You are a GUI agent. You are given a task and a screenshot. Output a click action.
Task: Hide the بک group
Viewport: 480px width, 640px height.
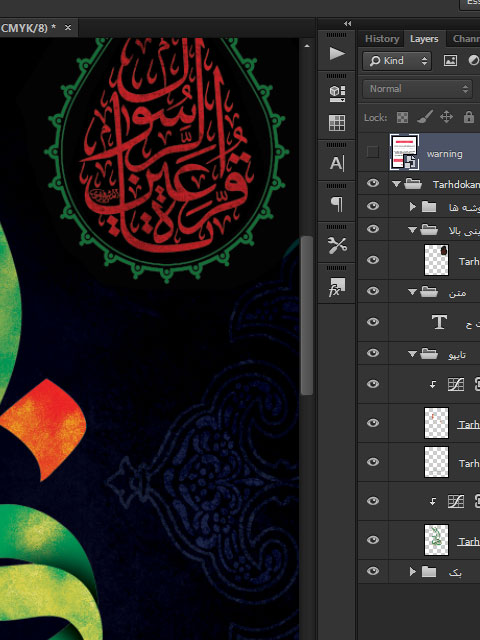(373, 571)
